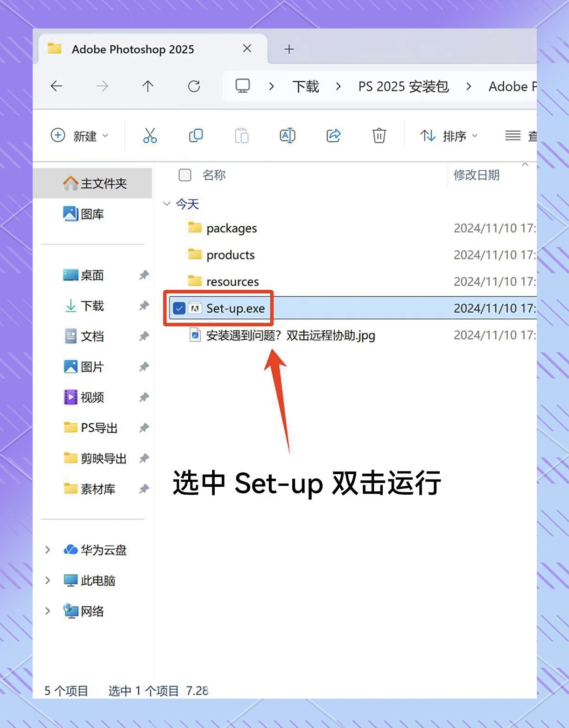
Task: Click the Set-up.exe Adobe icon
Action: coord(195,308)
